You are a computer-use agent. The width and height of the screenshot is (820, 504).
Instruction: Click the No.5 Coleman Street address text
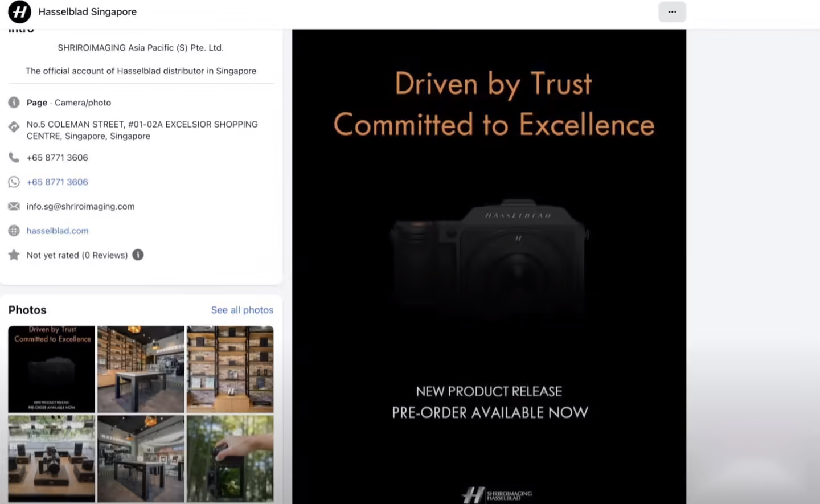(142, 130)
